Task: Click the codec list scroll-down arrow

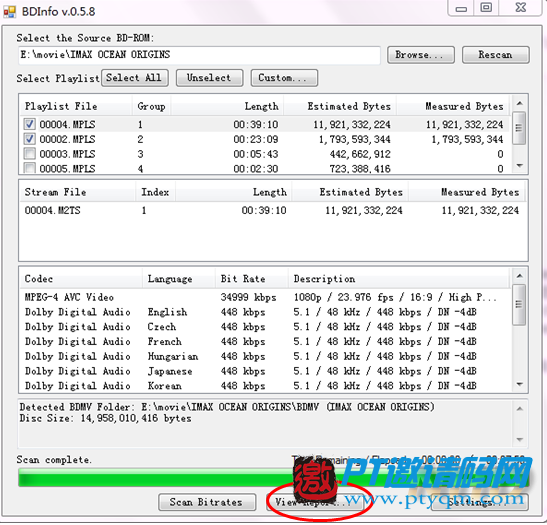Action: click(519, 384)
